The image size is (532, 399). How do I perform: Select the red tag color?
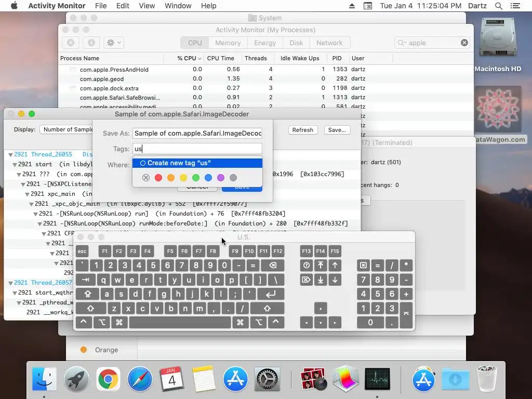click(158, 178)
